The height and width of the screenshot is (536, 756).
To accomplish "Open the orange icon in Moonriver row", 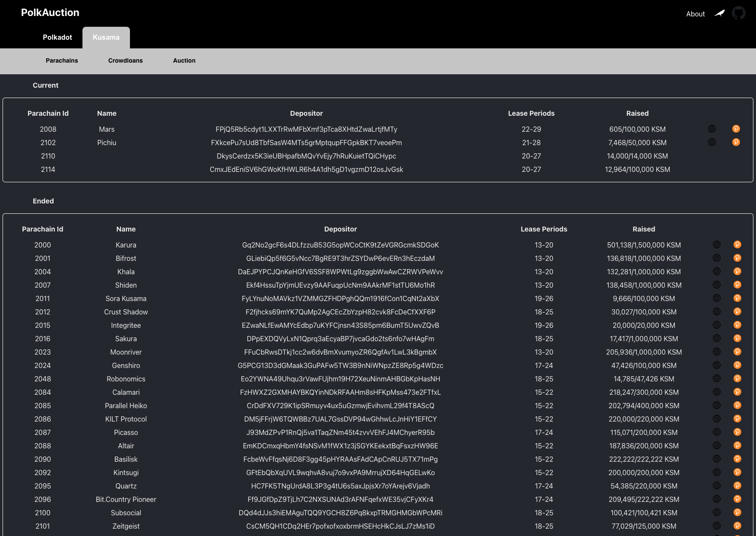I will 737,352.
